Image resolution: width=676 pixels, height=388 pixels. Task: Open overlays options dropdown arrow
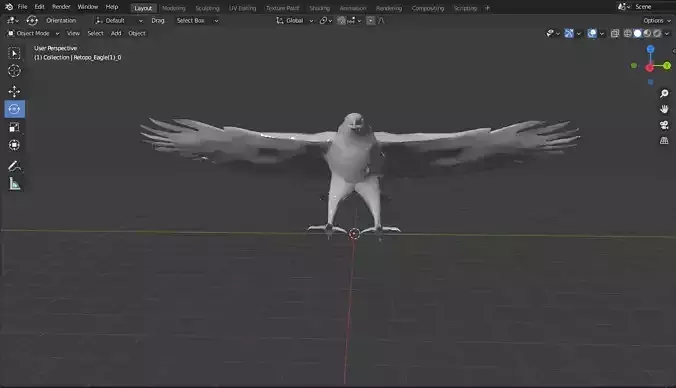coord(602,33)
